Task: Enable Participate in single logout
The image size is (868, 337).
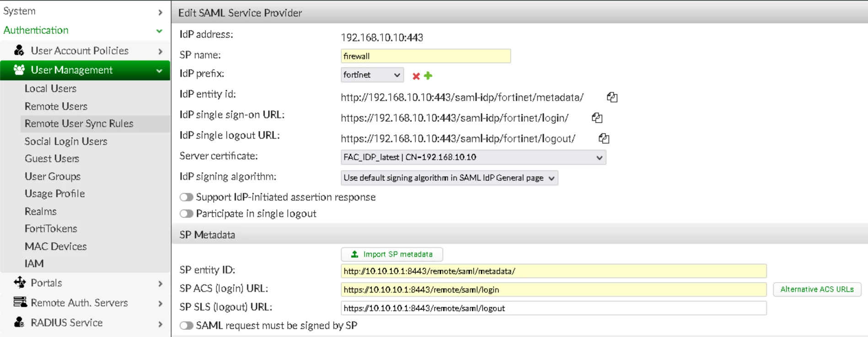Action: [x=186, y=214]
